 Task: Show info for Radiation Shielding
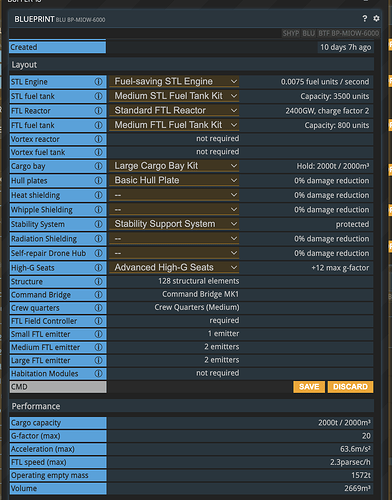pyautogui.click(x=98, y=239)
